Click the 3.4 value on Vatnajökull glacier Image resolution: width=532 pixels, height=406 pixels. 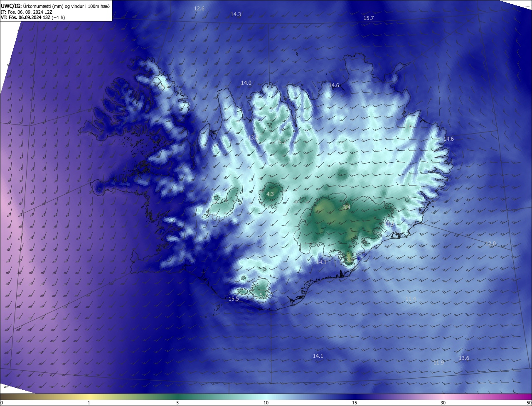[x=347, y=207]
